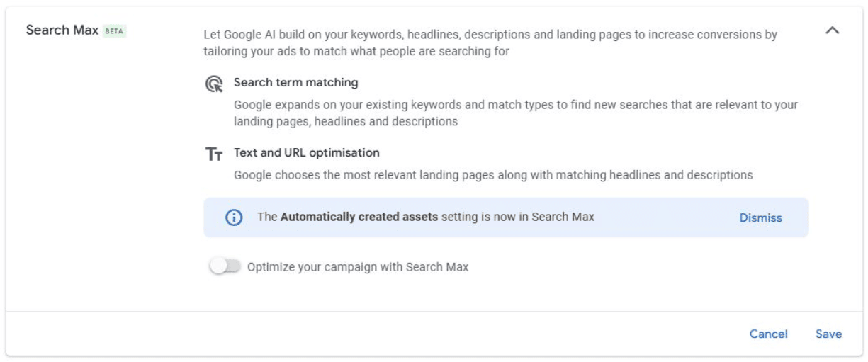868x362 pixels.
Task: Click the Search term matching icon
Action: point(213,84)
